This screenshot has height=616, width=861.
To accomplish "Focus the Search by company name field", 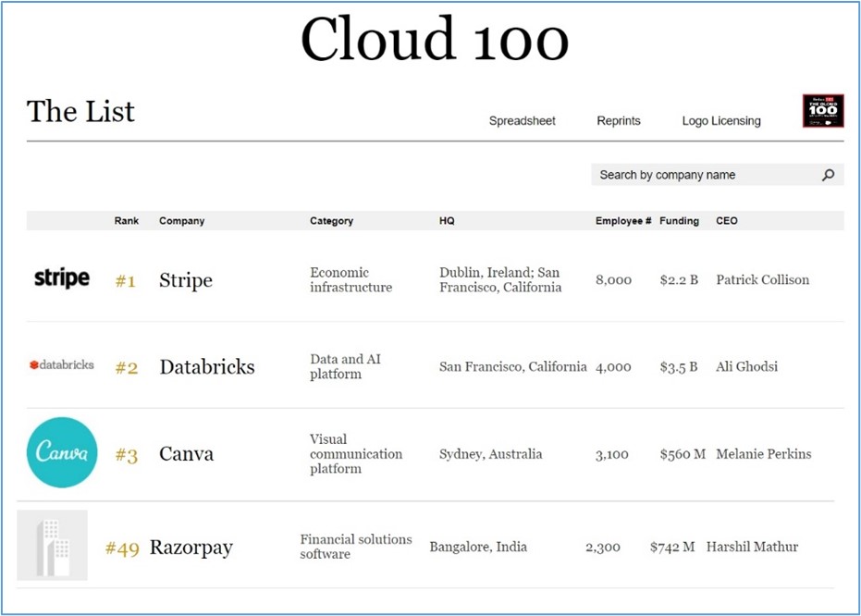I will point(717,175).
